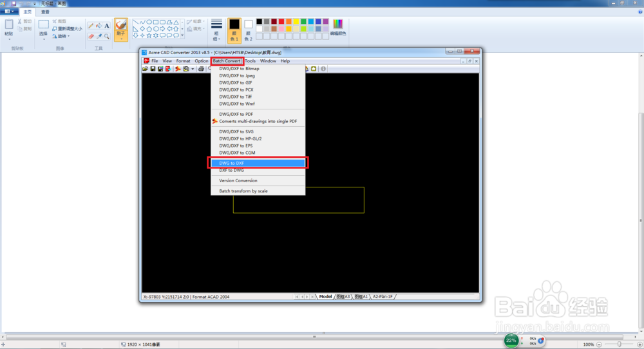Image resolution: width=644 pixels, height=349 pixels.
Task: Select the Magnifier tool in Paint
Action: (x=107, y=36)
